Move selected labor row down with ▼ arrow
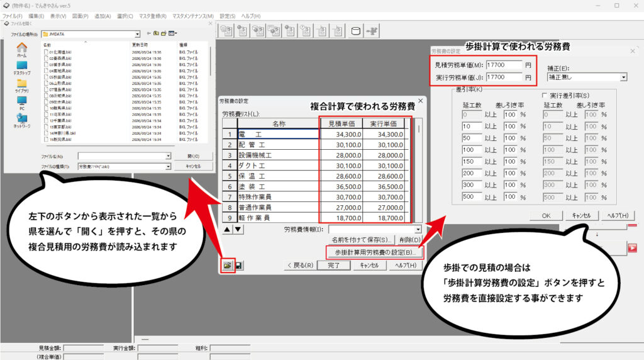The image size is (644, 360). [238, 229]
